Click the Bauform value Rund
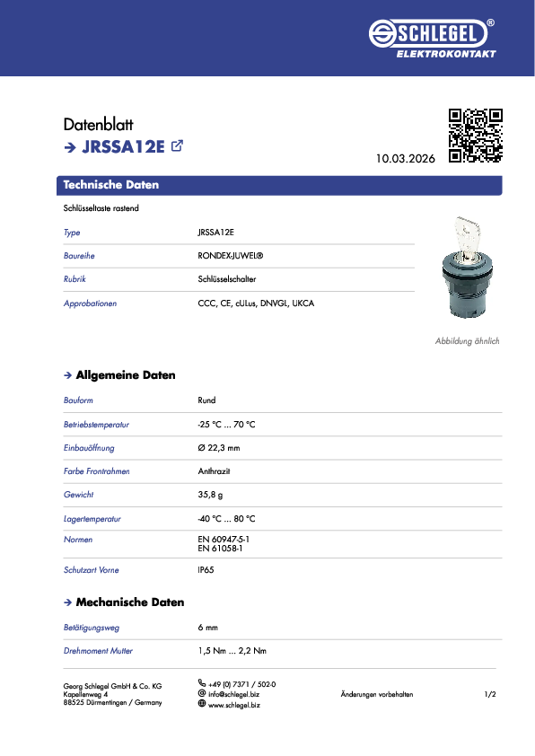Screen dimensions: 535x756 [206, 400]
